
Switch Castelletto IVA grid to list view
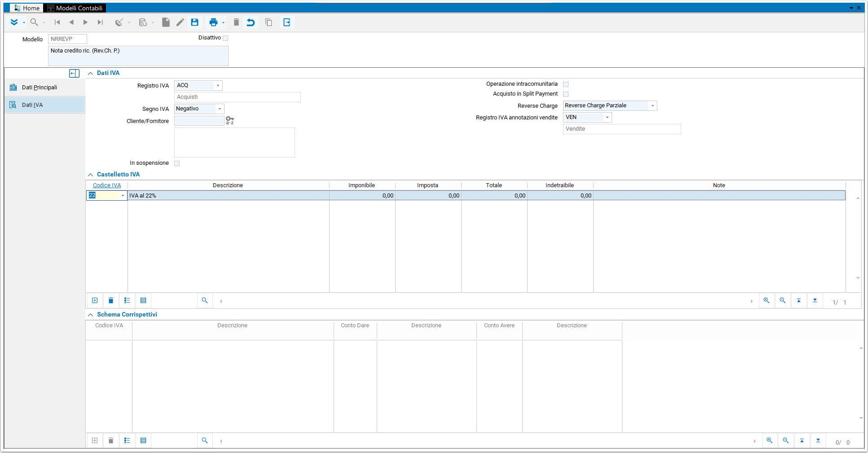[127, 300]
